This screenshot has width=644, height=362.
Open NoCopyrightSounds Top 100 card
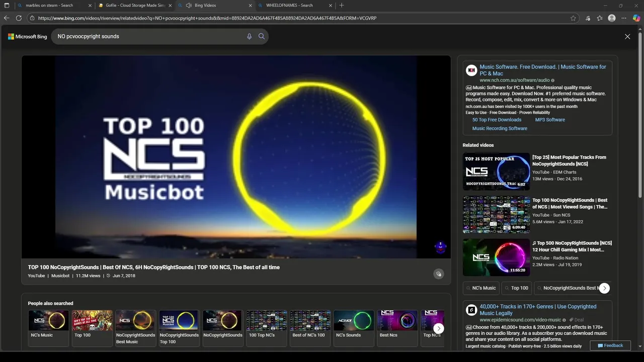click(x=179, y=328)
